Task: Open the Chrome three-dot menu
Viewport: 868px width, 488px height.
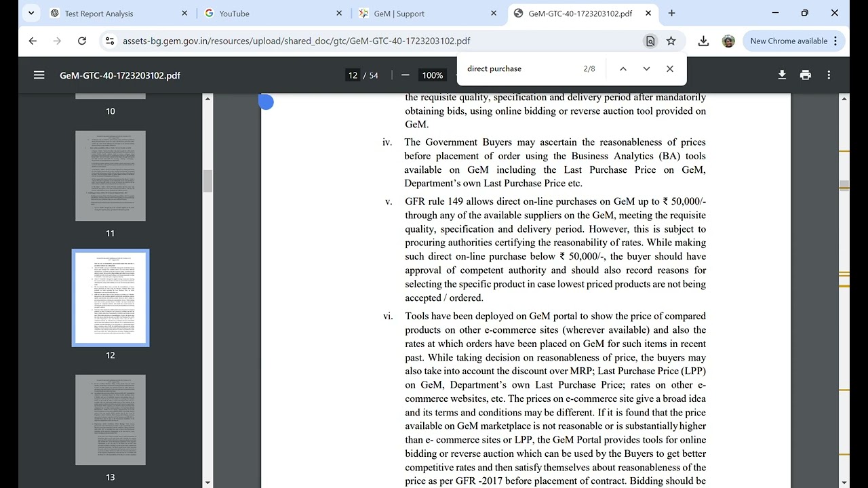Action: [835, 41]
